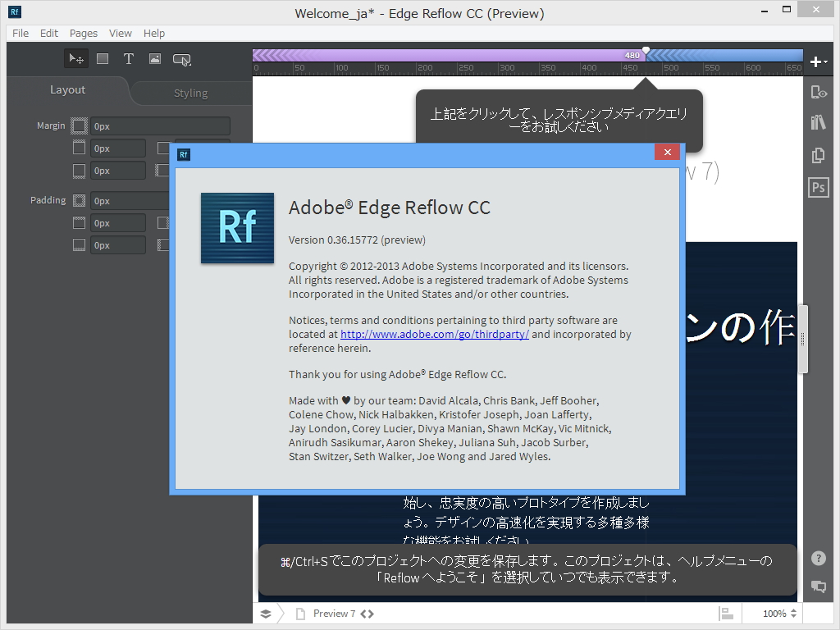Click the layers icon in bottom status bar
Image resolution: width=840 pixels, height=630 pixels.
[x=264, y=613]
